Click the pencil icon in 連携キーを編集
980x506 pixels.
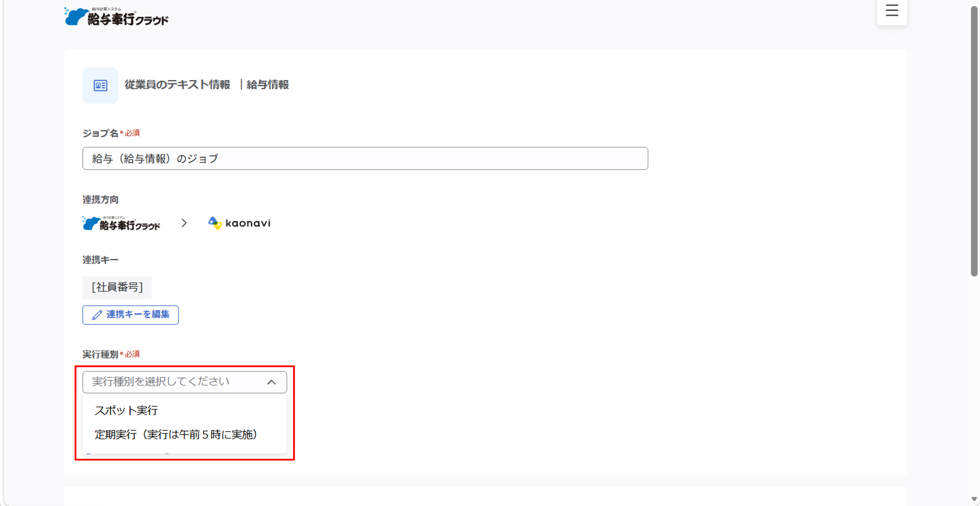(x=97, y=315)
